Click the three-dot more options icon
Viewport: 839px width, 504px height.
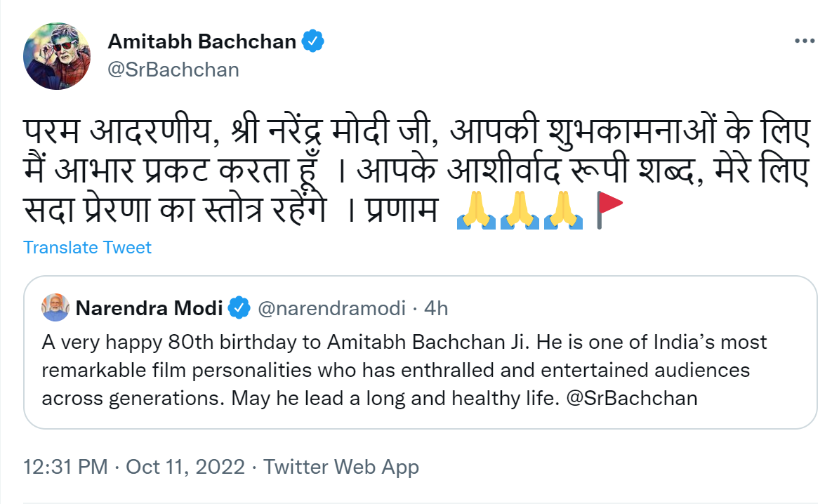click(x=804, y=41)
